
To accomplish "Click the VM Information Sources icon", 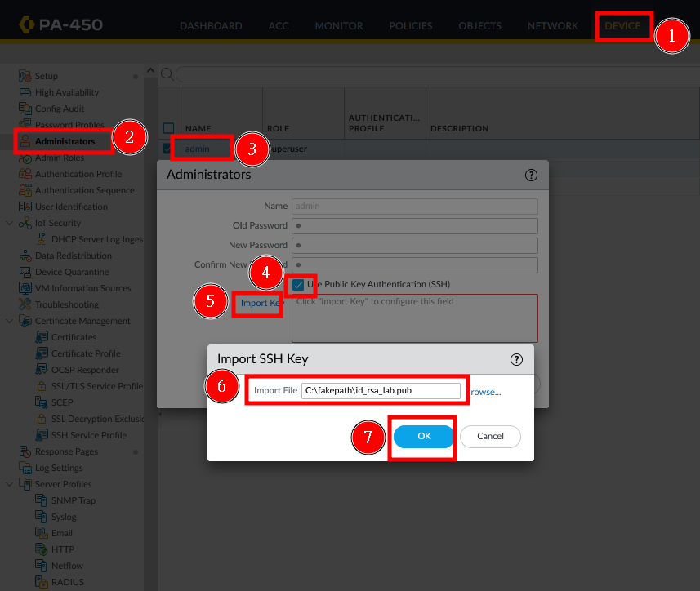I will 25,288.
